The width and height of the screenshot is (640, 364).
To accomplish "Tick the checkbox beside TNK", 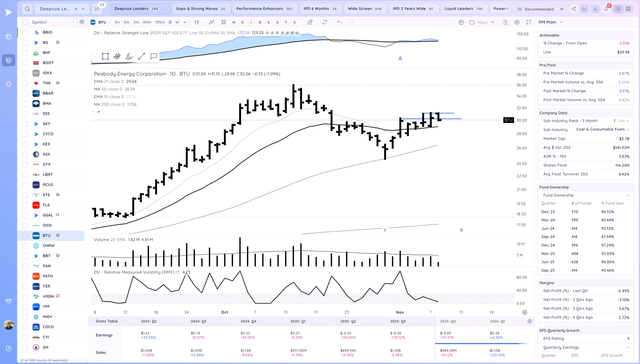I will pyautogui.click(x=25, y=83).
